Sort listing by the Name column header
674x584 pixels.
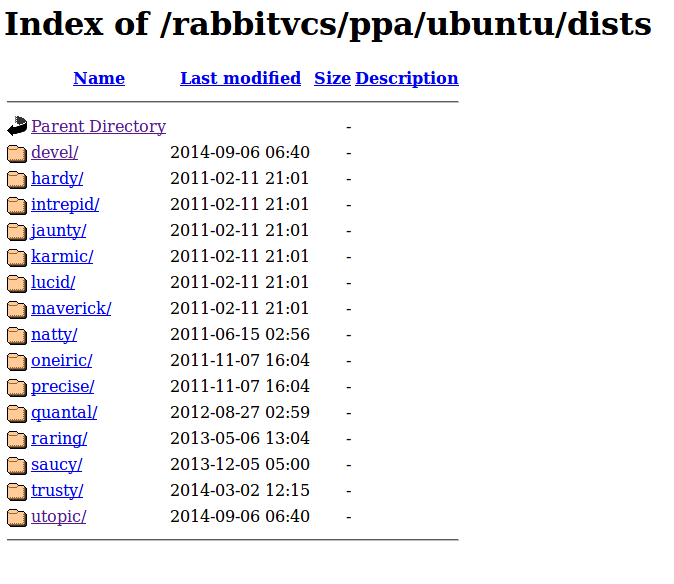tap(99, 78)
